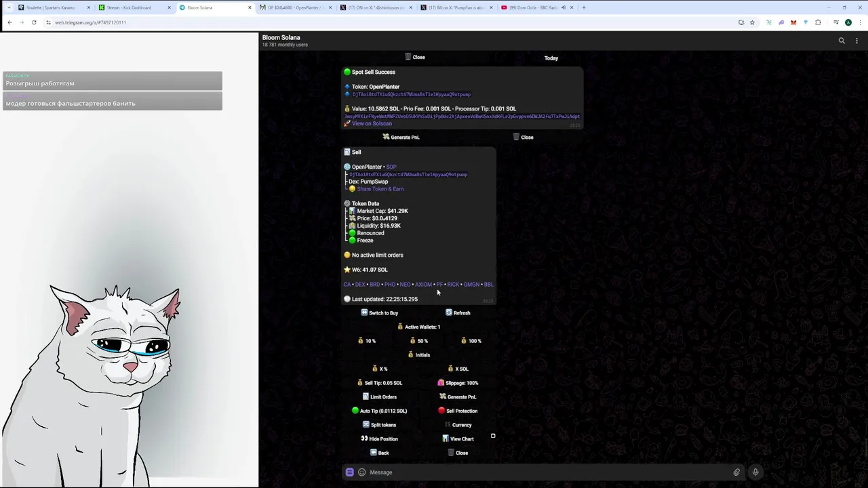Switch to the Roulette Spartans Kasino tab
868x488 pixels.
(x=54, y=7)
